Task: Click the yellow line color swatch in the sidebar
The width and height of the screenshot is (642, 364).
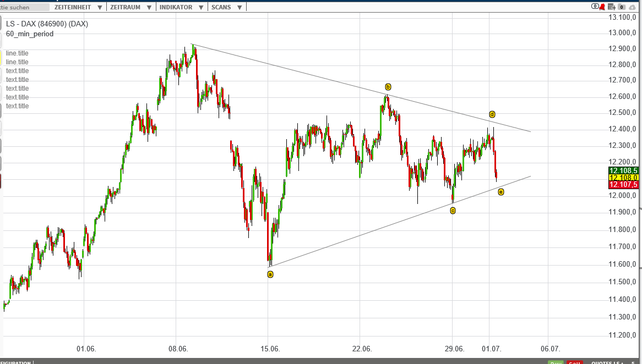Action: click(1, 57)
